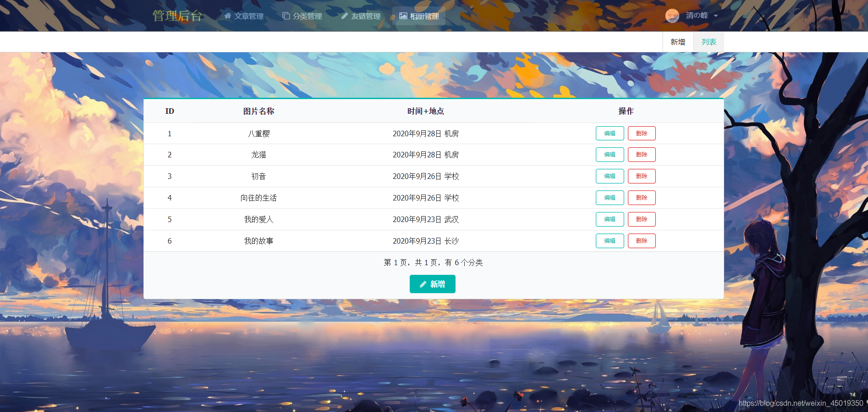The width and height of the screenshot is (868, 412).
Task: Delete the 龙猫 entry
Action: [x=642, y=155]
